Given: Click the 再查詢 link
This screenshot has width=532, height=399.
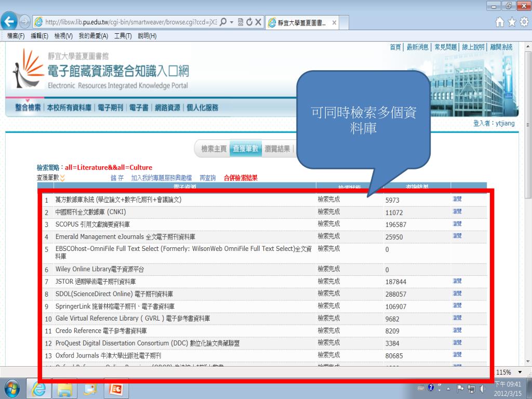Looking at the screenshot, I should tap(208, 178).
